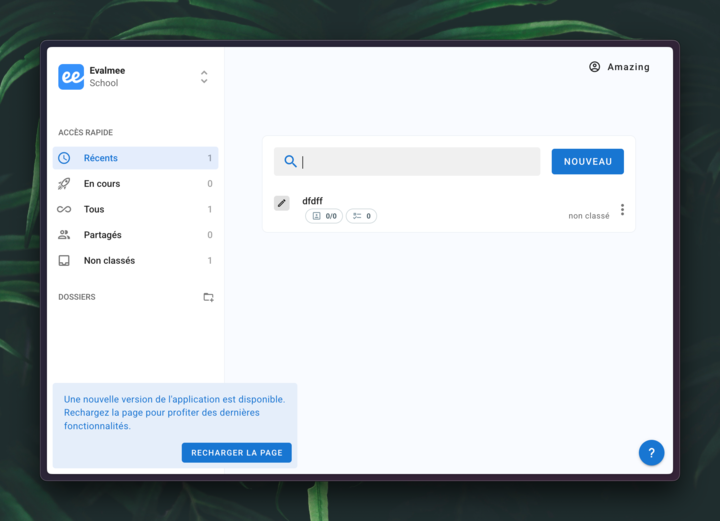The height and width of the screenshot is (521, 720).
Task: Open the dfdff quiz
Action: 312,201
